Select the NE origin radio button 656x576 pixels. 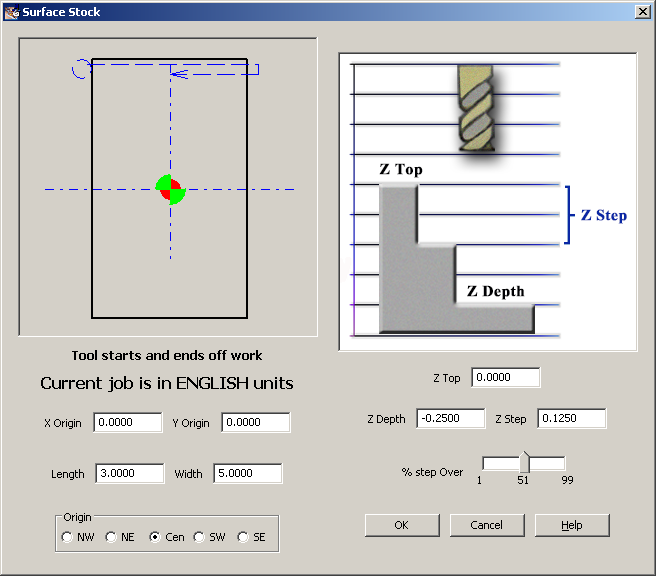pyautogui.click(x=111, y=537)
